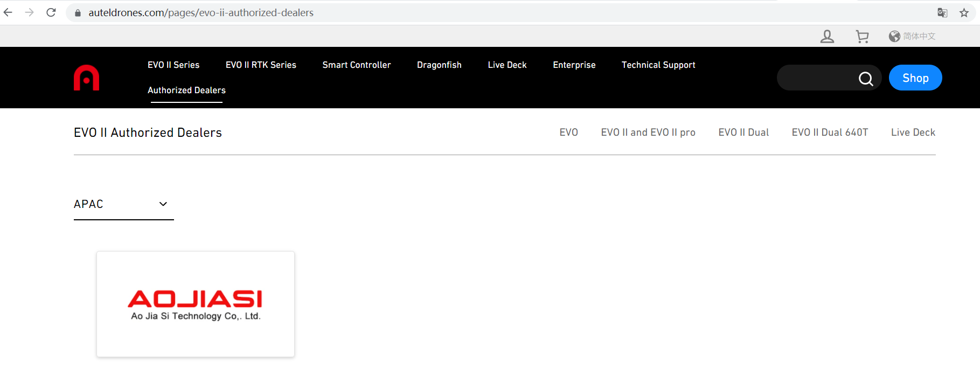Click the search magnifier icon
The height and width of the screenshot is (383, 980).
(x=866, y=79)
